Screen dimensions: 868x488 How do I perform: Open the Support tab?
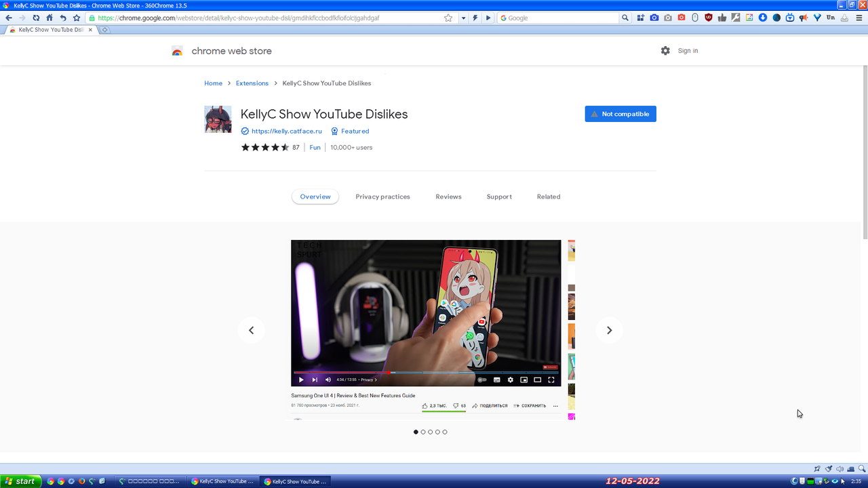click(x=499, y=197)
